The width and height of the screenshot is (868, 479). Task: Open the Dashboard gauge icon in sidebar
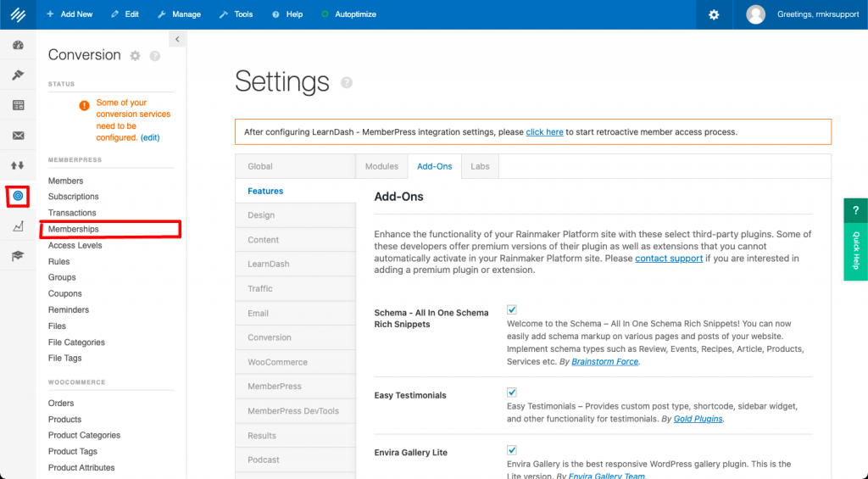click(18, 45)
